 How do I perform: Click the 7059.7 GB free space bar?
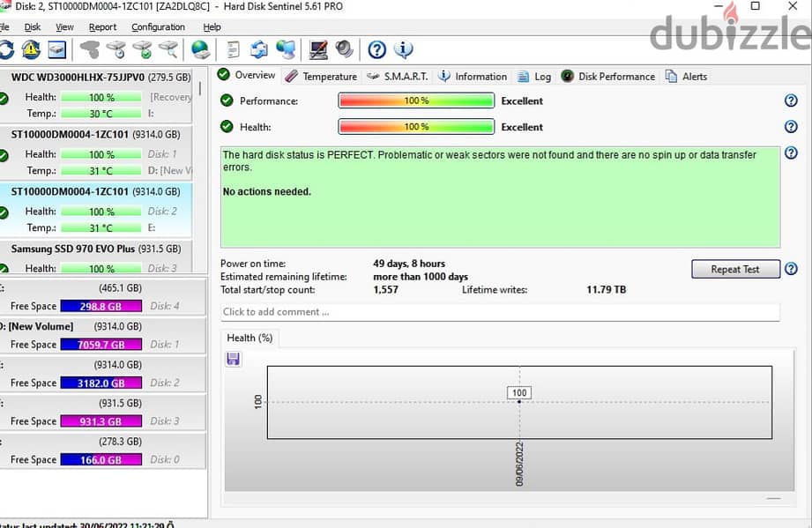coord(101,345)
